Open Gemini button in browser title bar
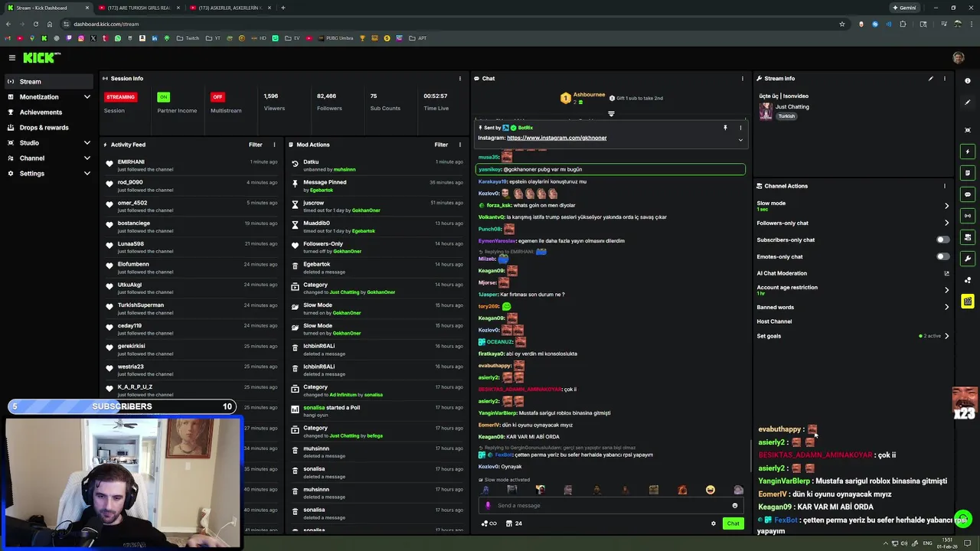Viewport: 980px width, 551px height. 904,8
